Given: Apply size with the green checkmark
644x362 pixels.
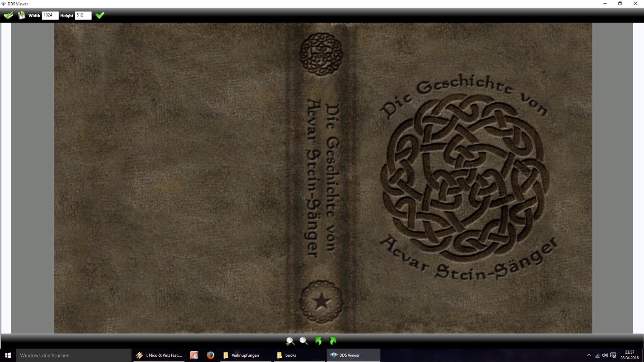Looking at the screenshot, I should (100, 15).
